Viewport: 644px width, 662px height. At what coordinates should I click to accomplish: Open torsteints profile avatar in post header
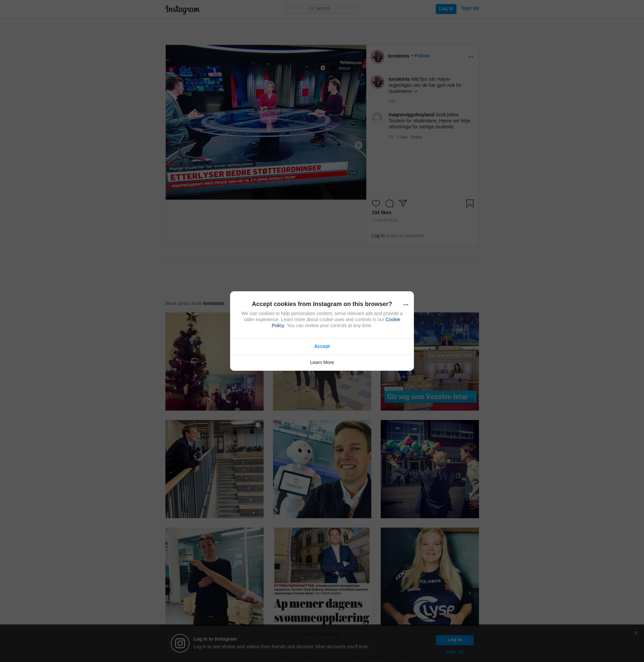tap(377, 56)
